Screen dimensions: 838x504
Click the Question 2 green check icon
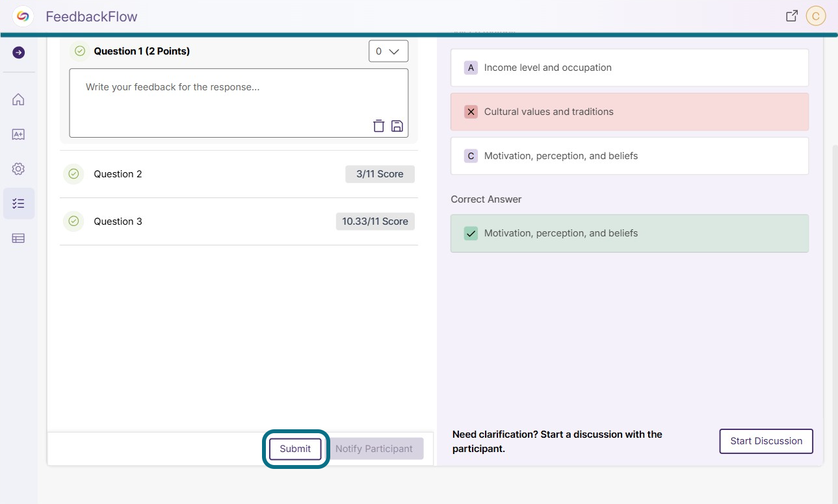[x=73, y=174]
